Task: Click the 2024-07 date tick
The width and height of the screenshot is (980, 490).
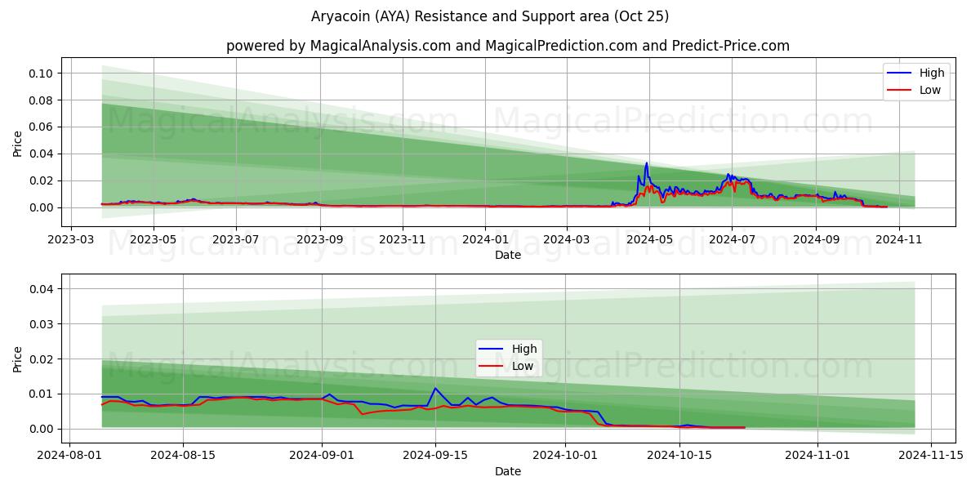Action: click(731, 239)
